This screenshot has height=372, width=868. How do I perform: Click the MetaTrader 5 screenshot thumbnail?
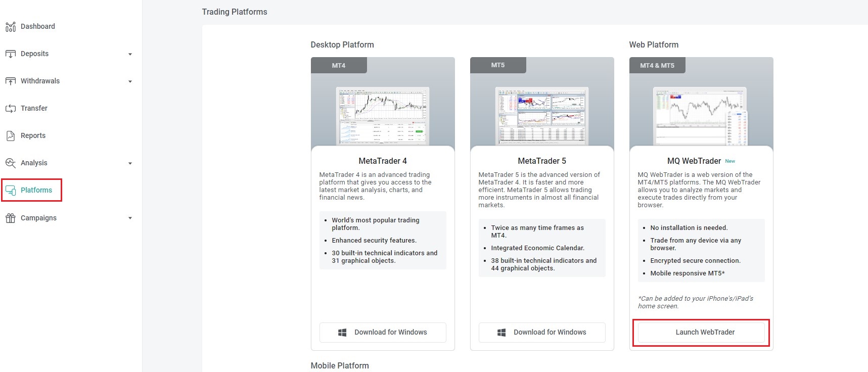tap(542, 116)
